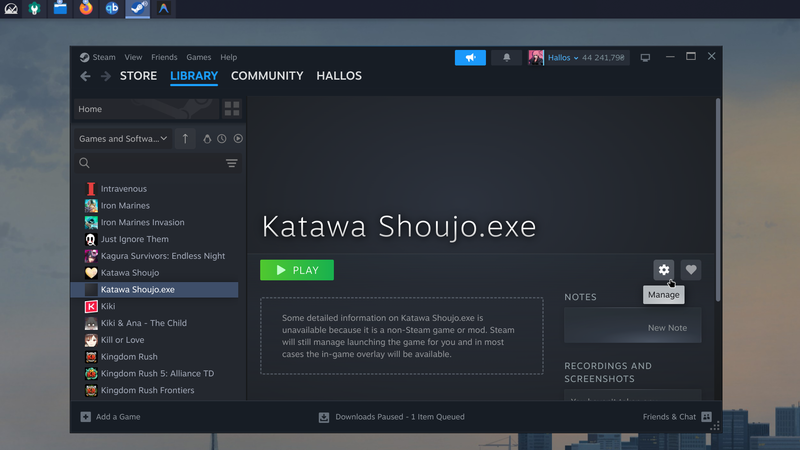Select the Kiki red K icon
The width and height of the screenshot is (800, 450).
point(91,306)
